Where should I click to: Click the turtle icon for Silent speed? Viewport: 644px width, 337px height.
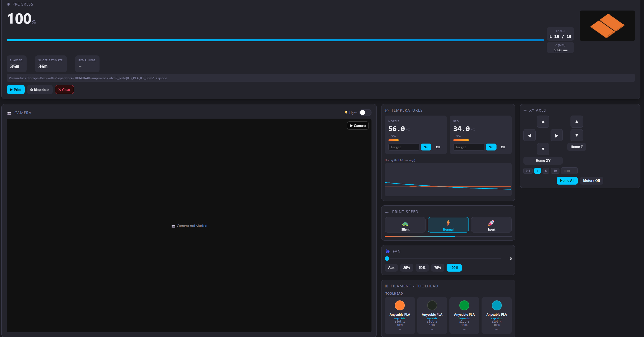point(405,224)
